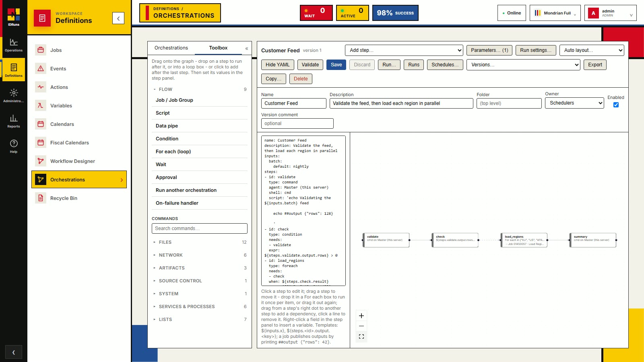Open the admin user menu
Image resolution: width=644 pixels, height=362 pixels.
(610, 13)
